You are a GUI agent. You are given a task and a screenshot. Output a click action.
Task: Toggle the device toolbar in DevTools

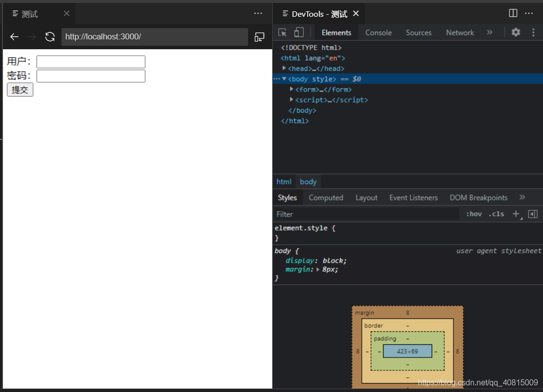click(298, 32)
